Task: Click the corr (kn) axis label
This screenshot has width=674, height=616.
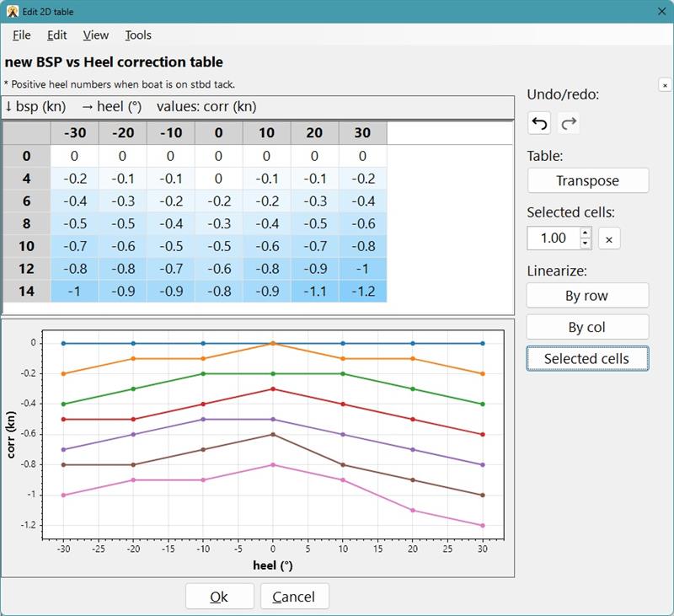Action: [x=11, y=435]
